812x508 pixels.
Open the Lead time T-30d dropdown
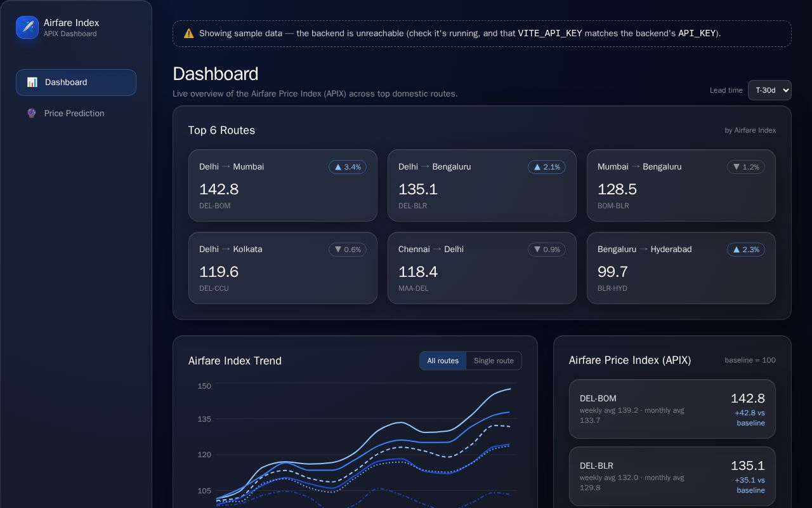click(x=769, y=90)
